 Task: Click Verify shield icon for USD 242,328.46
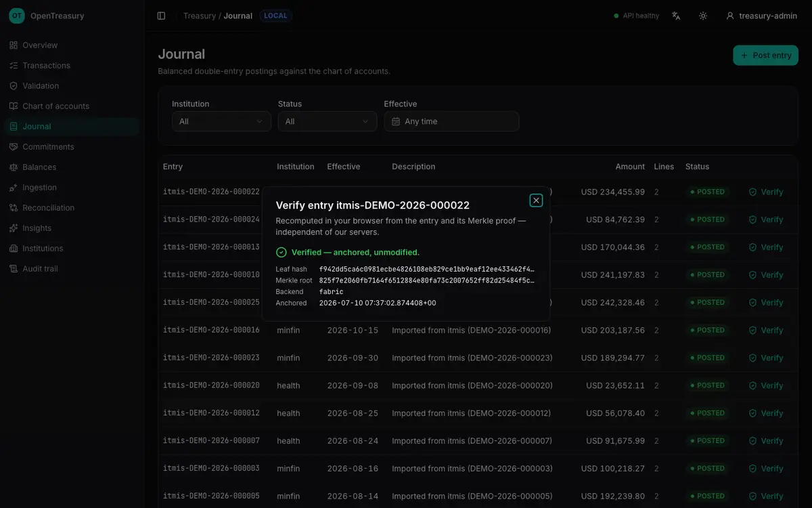click(x=752, y=303)
